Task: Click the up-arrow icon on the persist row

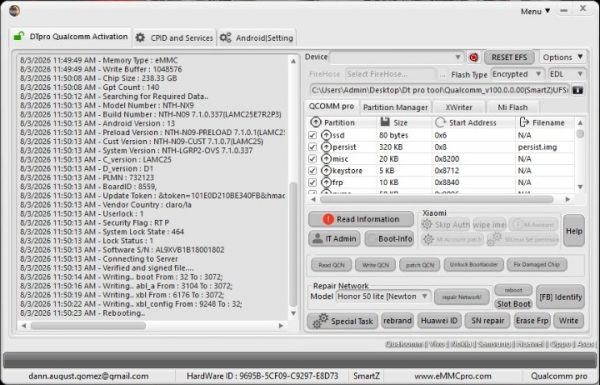Action: 326,147
